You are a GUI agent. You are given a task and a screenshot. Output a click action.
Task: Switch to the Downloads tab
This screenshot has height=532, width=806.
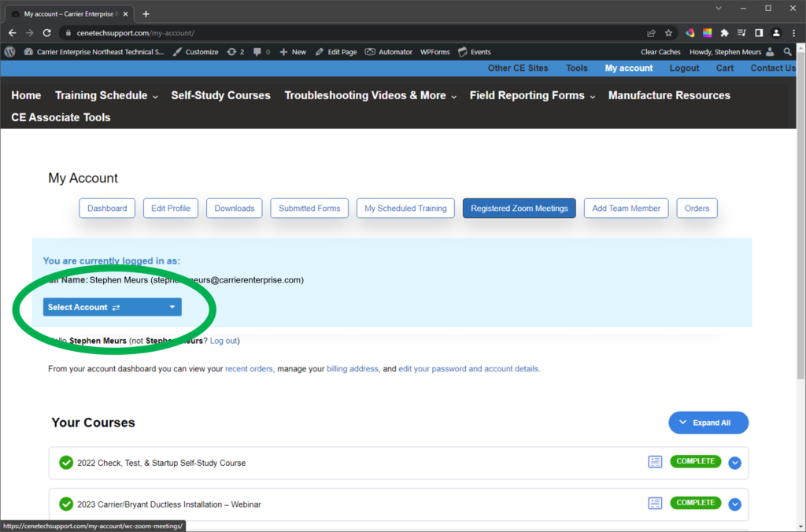(235, 209)
